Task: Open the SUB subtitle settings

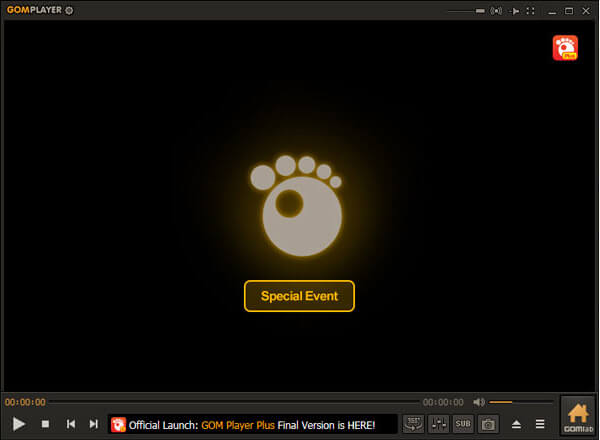Action: point(463,424)
